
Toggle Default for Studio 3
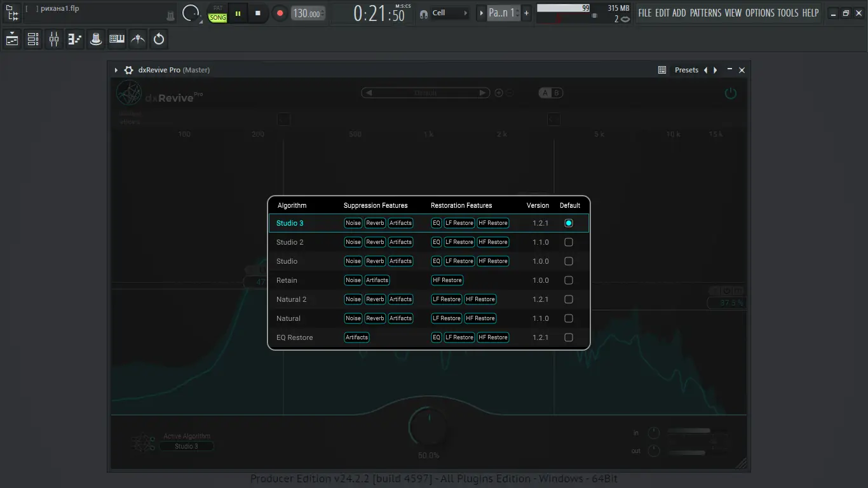point(569,223)
